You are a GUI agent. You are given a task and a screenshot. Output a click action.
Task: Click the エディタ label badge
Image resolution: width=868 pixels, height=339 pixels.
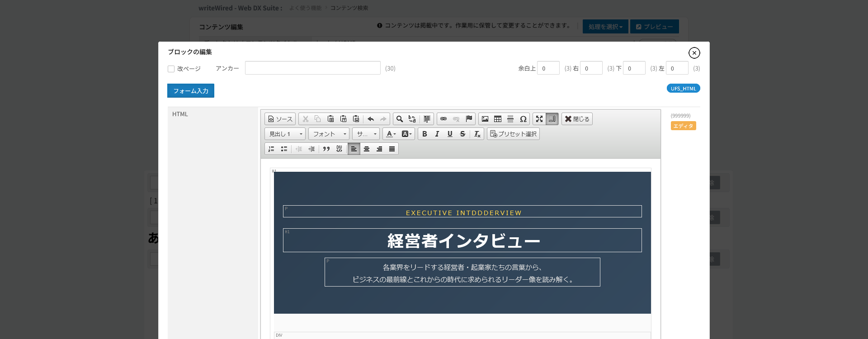pyautogui.click(x=683, y=126)
